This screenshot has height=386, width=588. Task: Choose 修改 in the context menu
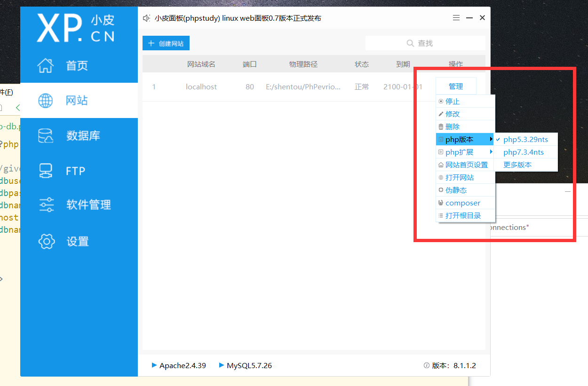tap(466, 114)
